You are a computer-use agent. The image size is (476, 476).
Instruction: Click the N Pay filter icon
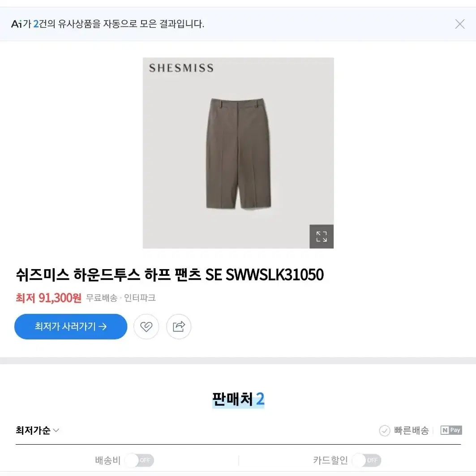pos(451,430)
